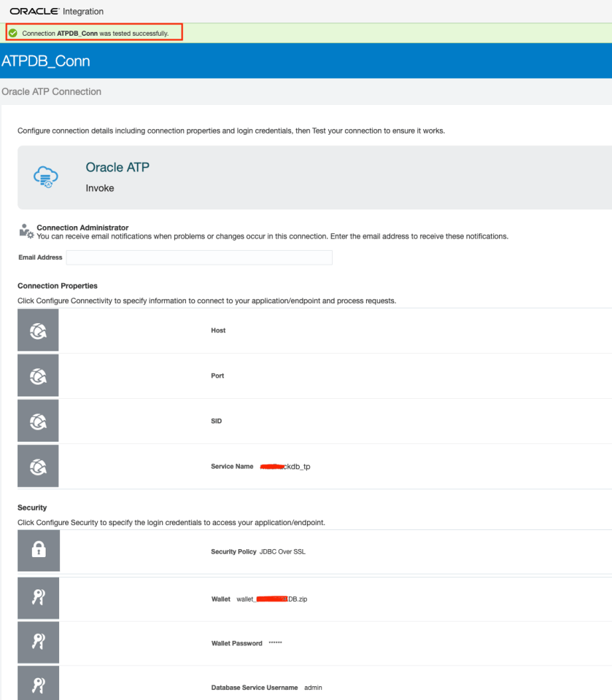This screenshot has height=700, width=612.
Task: Click the wallet zip file name
Action: click(x=273, y=599)
